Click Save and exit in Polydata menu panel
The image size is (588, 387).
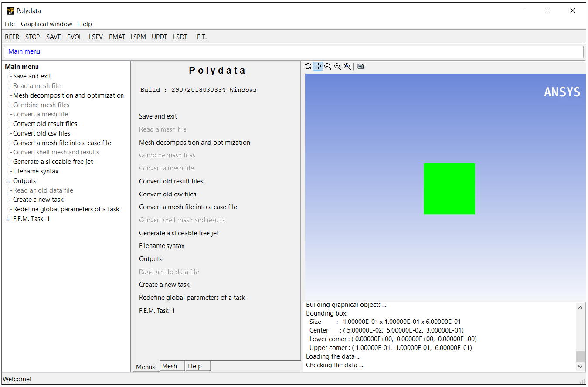[158, 116]
